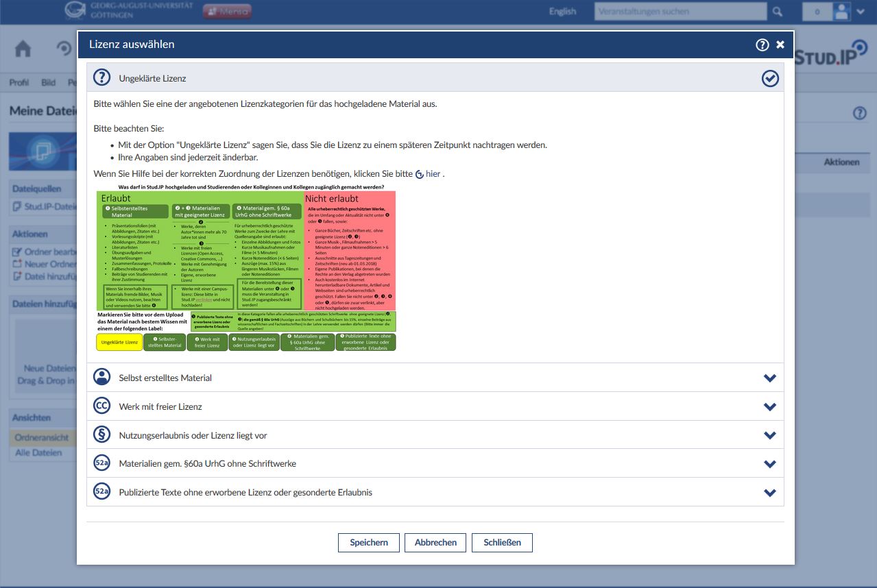The height and width of the screenshot is (588, 877).
Task: Go to the Stud.IP home start page icon
Action: click(x=23, y=49)
